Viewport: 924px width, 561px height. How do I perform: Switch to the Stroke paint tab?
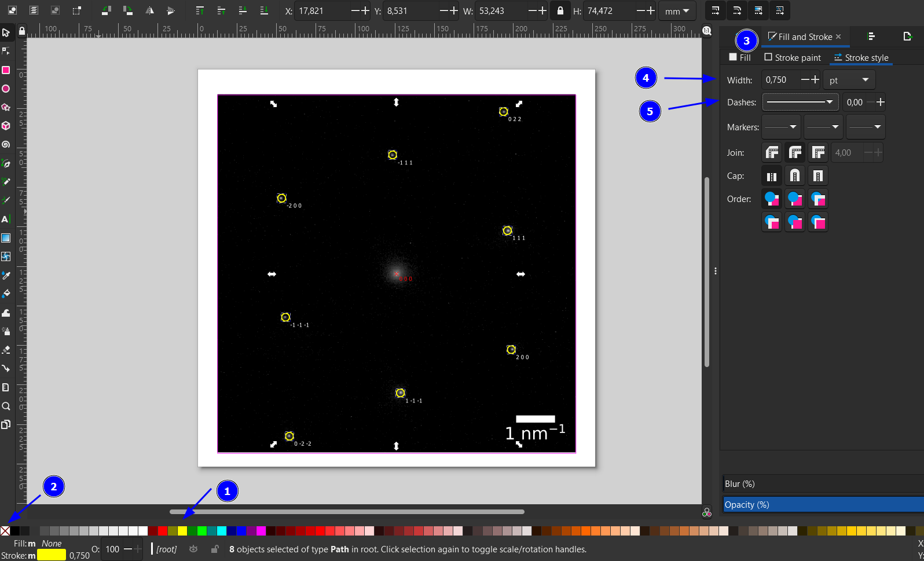click(793, 57)
